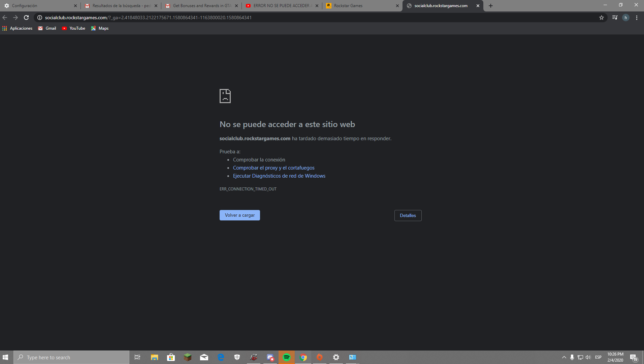
Task: Open Task View in the taskbar
Action: click(137, 357)
